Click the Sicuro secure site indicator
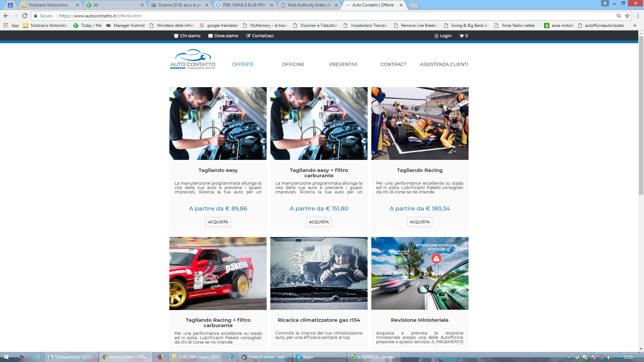Image resolution: width=644 pixels, height=362 pixels. [43, 16]
